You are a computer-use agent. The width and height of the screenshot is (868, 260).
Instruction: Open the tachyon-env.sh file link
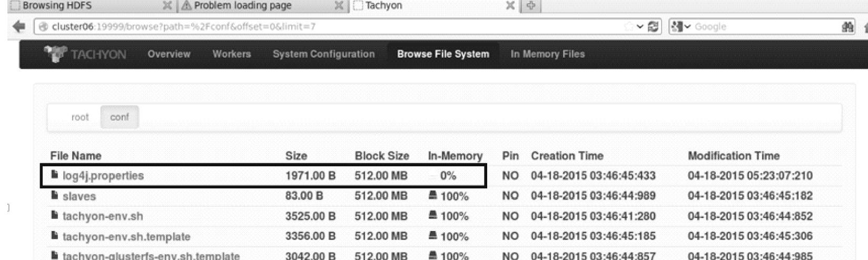(103, 216)
